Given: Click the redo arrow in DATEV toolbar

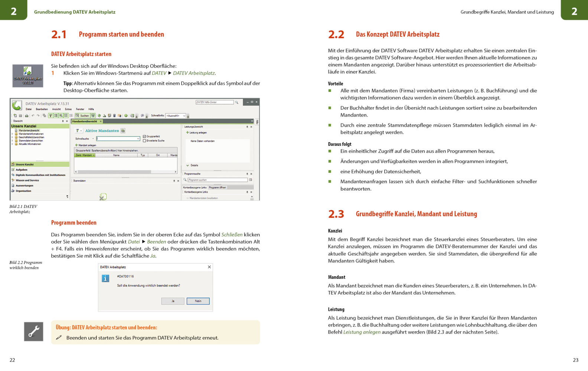Looking at the screenshot, I should click(x=38, y=116).
